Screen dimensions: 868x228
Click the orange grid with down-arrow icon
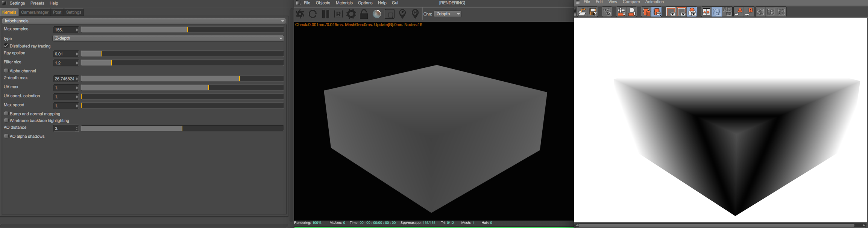(x=621, y=12)
